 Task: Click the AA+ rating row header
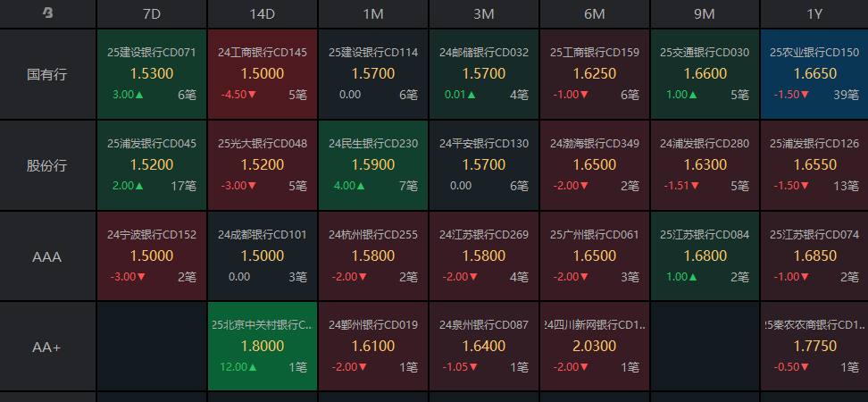(x=47, y=347)
